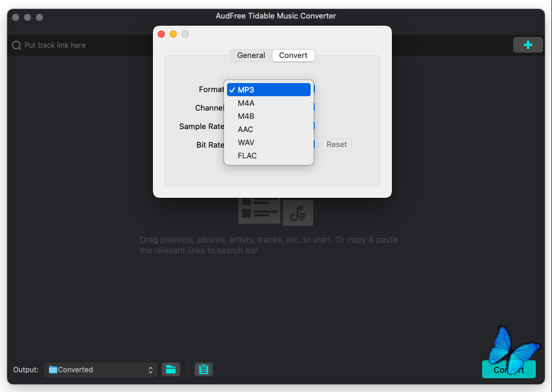Select the checked MP3 format option

coord(269,90)
